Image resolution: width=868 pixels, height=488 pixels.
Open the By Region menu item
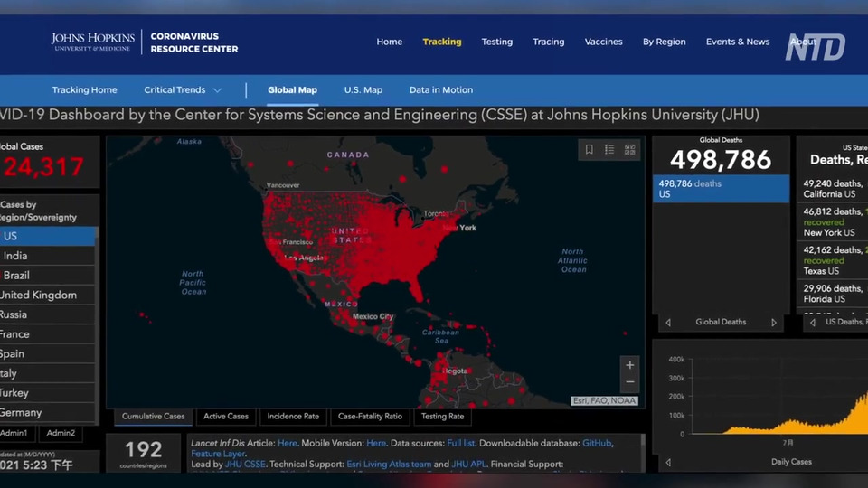pyautogui.click(x=664, y=42)
